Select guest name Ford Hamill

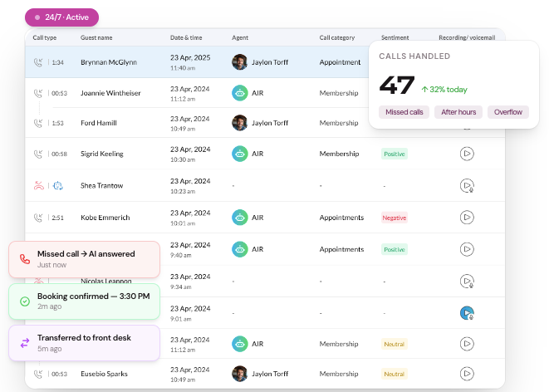(98, 123)
